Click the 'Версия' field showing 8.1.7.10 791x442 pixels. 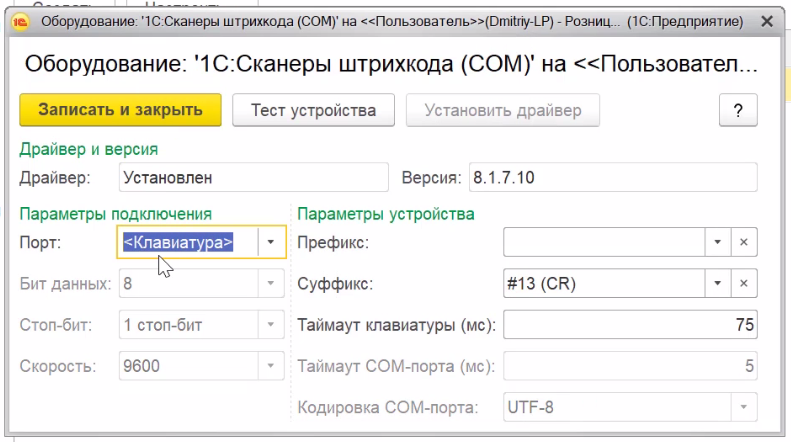coord(613,177)
